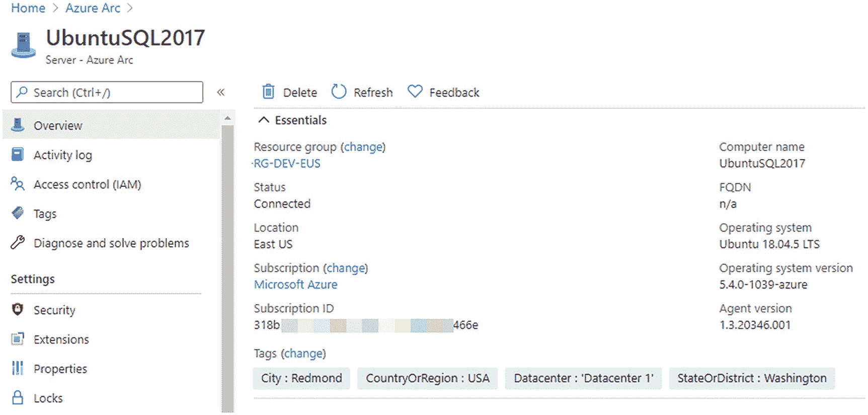The height and width of the screenshot is (415, 868).
Task: Open the Microsoft Azure subscription link
Action: [x=295, y=284]
